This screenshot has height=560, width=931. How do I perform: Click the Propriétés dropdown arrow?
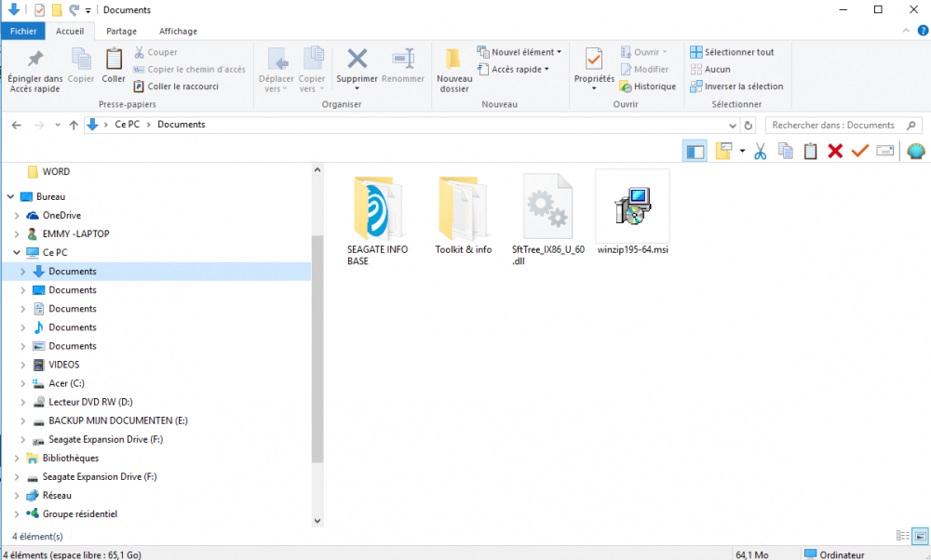(x=594, y=88)
